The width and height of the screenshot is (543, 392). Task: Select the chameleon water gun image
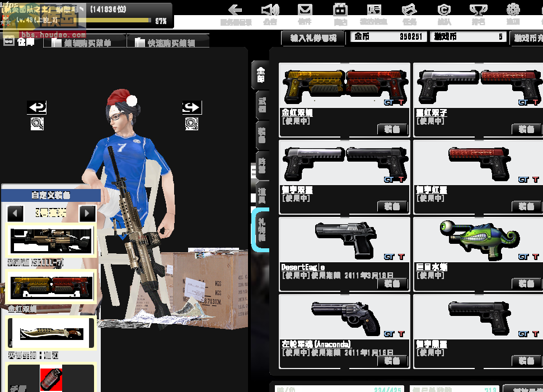[x=479, y=240]
